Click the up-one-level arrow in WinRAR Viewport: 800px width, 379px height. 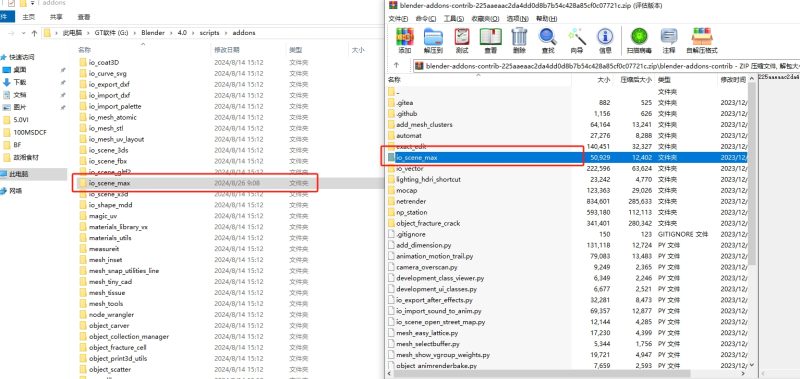[x=396, y=65]
